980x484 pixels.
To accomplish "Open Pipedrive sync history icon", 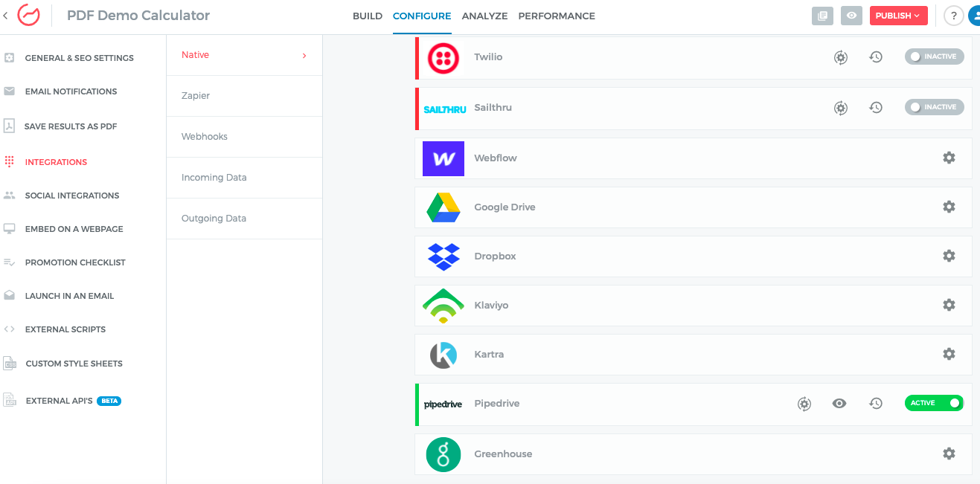I will point(876,403).
